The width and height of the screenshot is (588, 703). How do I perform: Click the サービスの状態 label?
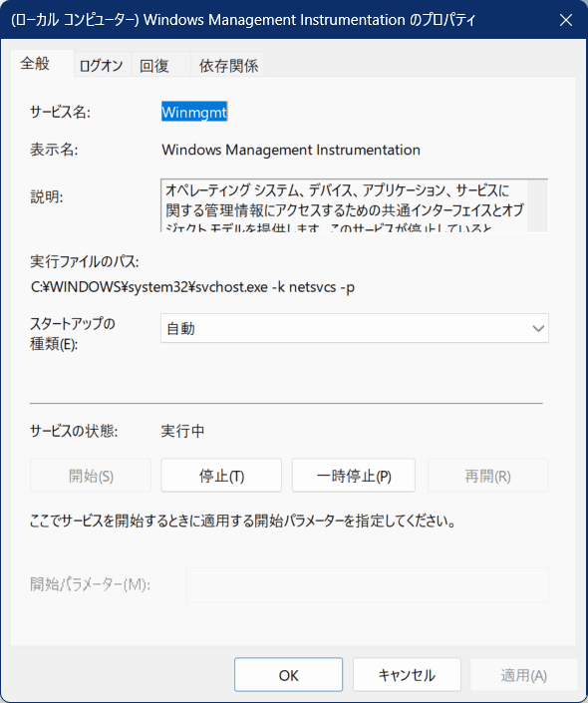click(x=74, y=431)
